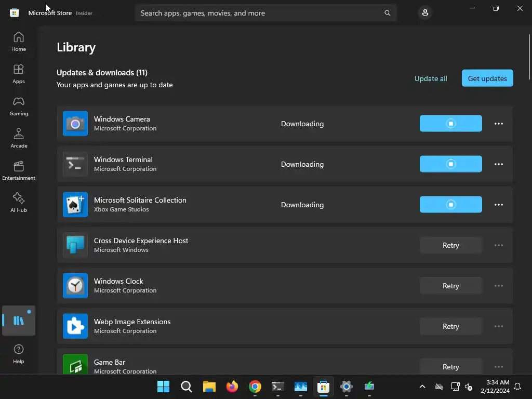Open more options for Windows Clock
Viewport: 532px width, 399px height.
coord(498,286)
